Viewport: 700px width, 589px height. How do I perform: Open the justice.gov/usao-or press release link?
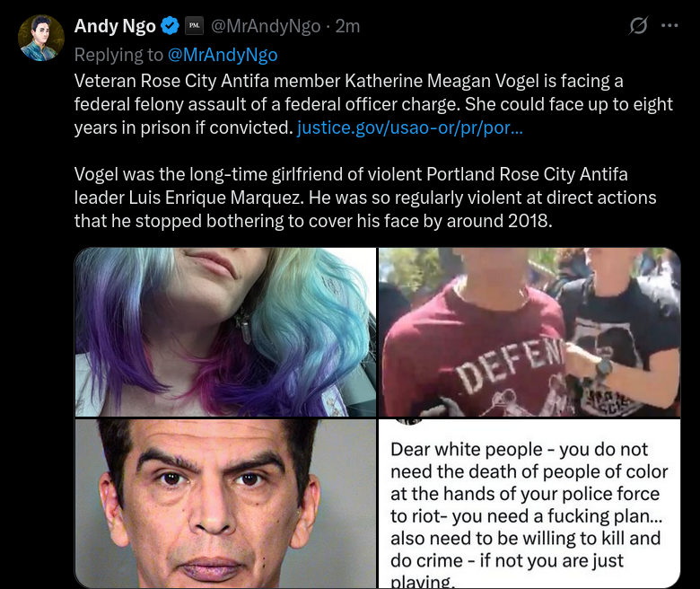coord(410,127)
